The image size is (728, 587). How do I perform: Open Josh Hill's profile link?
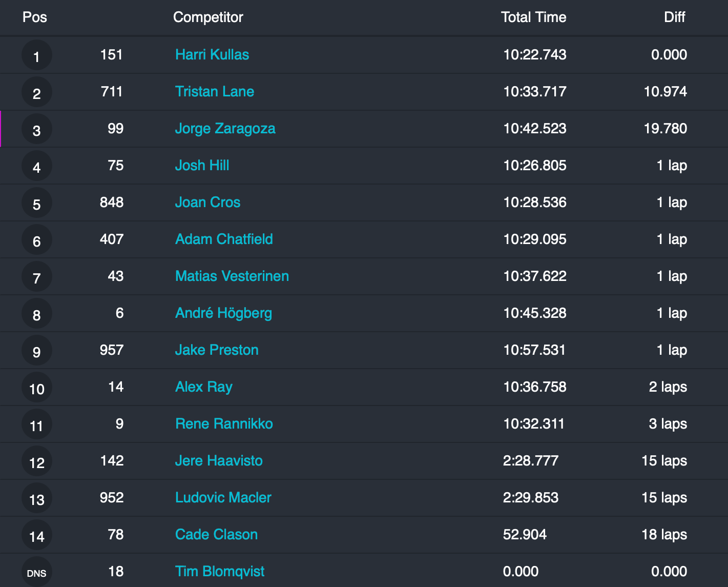point(202,166)
